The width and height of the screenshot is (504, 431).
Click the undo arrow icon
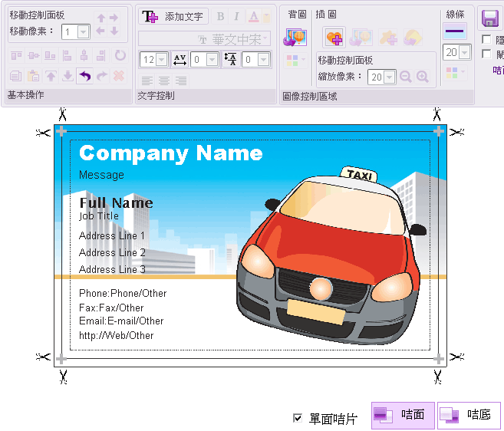[x=84, y=76]
